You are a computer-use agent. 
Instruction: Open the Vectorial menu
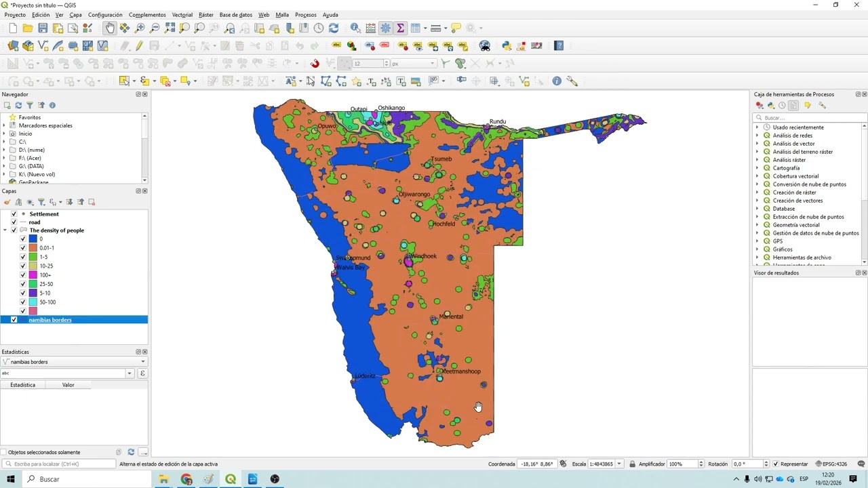click(x=182, y=14)
